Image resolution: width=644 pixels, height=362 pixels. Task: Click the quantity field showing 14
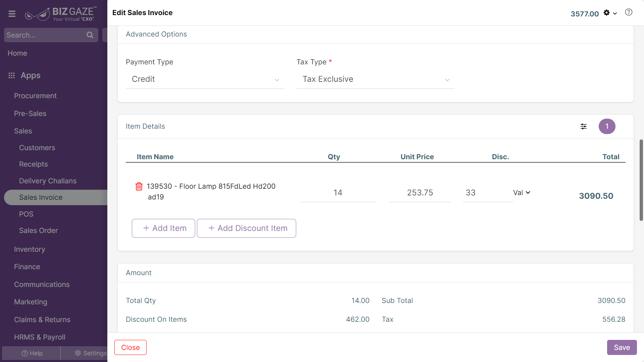point(338,193)
